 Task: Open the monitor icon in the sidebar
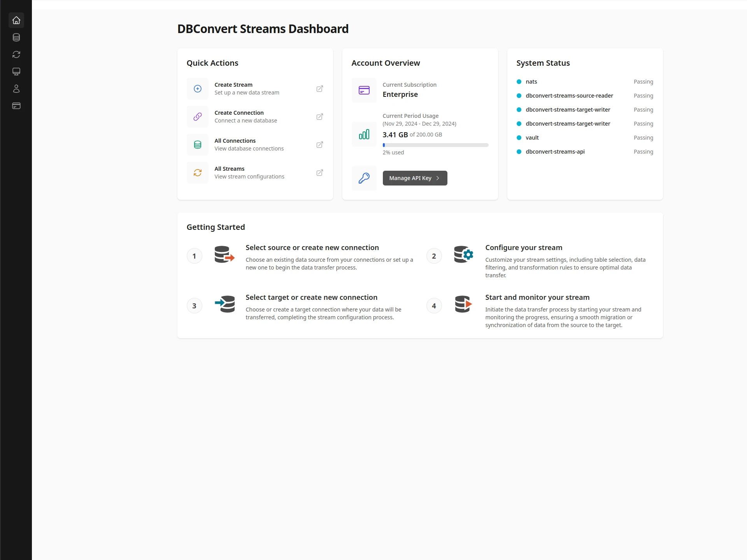pos(16,72)
